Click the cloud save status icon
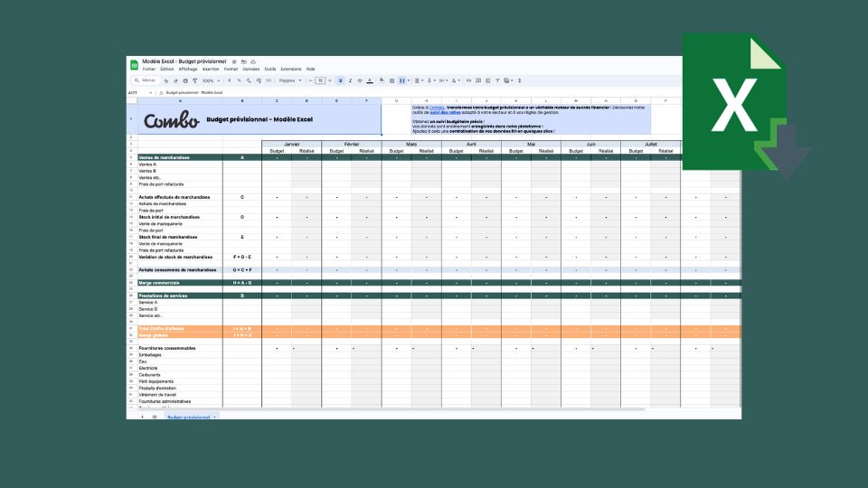This screenshot has width=868, height=488. pos(253,62)
